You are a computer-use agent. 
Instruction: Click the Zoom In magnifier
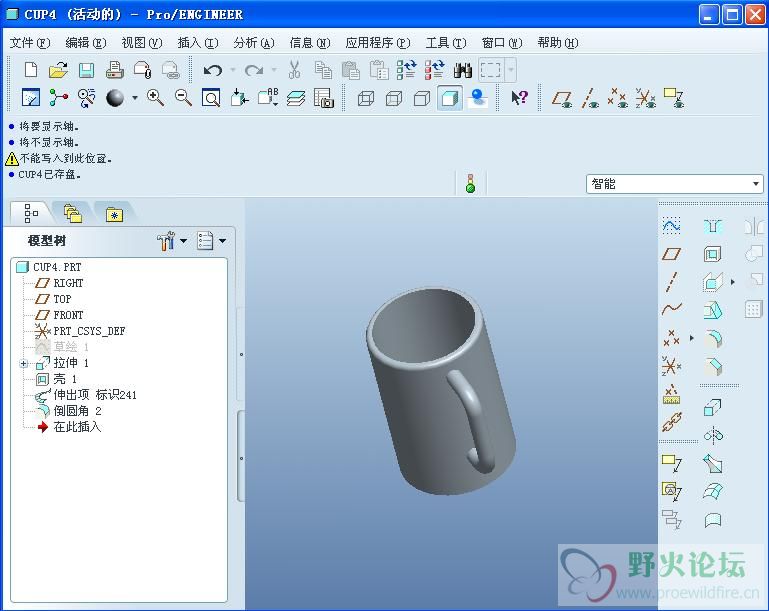coord(155,98)
